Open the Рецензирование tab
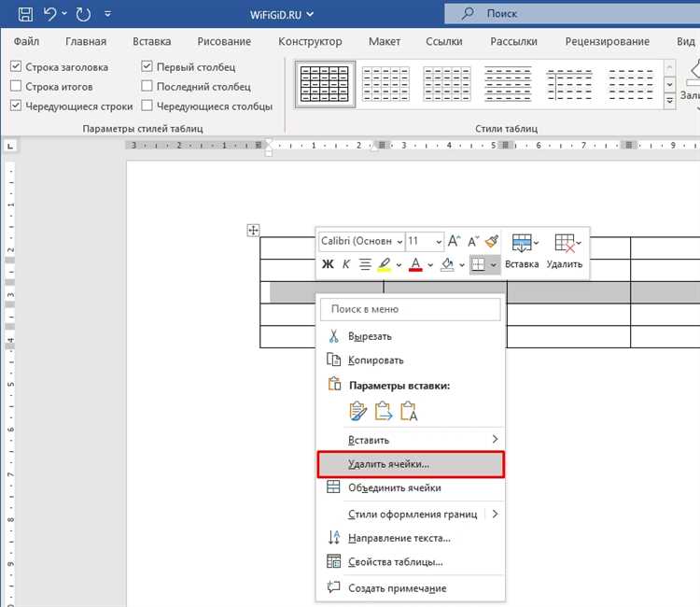Screen dimensions: 700x607 click(x=608, y=41)
